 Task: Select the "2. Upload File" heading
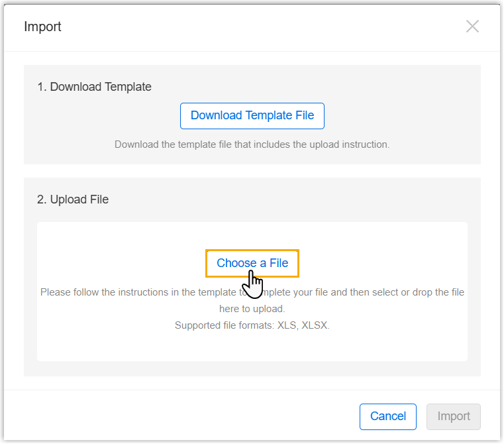(73, 199)
